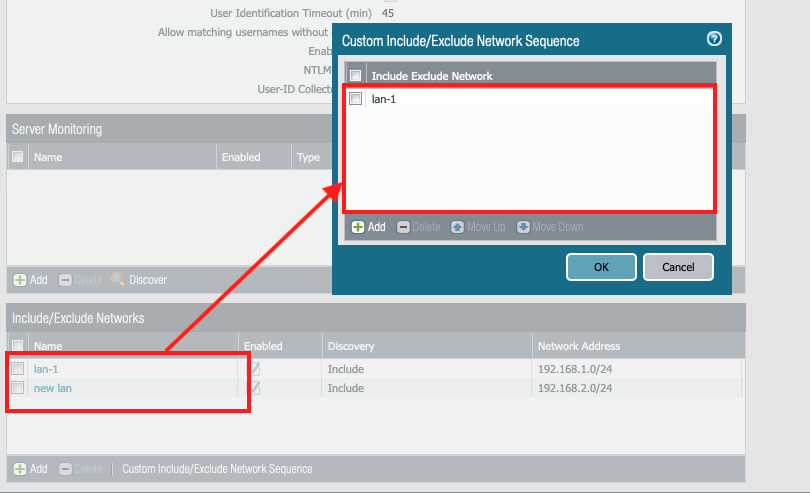The image size is (810, 493).
Task: Select 192.168.1.0/24 address cell
Action: click(575, 369)
